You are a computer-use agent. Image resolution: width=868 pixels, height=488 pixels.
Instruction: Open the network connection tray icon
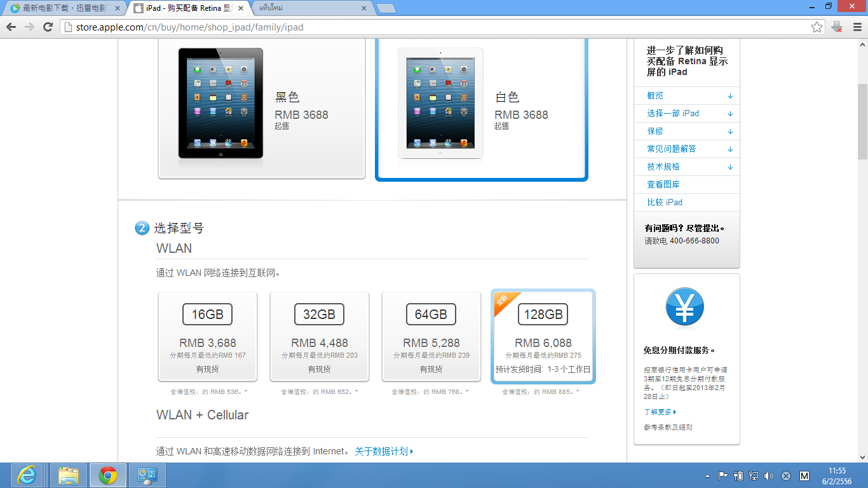coord(754,476)
